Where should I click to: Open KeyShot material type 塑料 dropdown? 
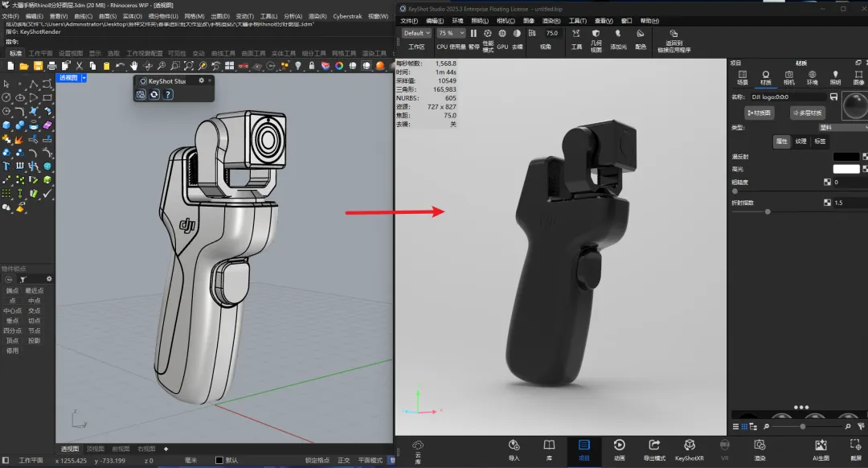click(843, 127)
